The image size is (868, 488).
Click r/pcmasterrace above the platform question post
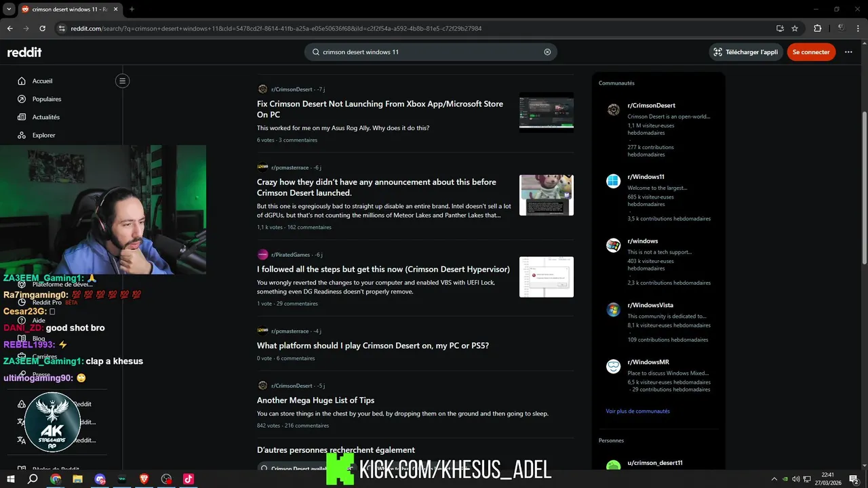(x=290, y=331)
